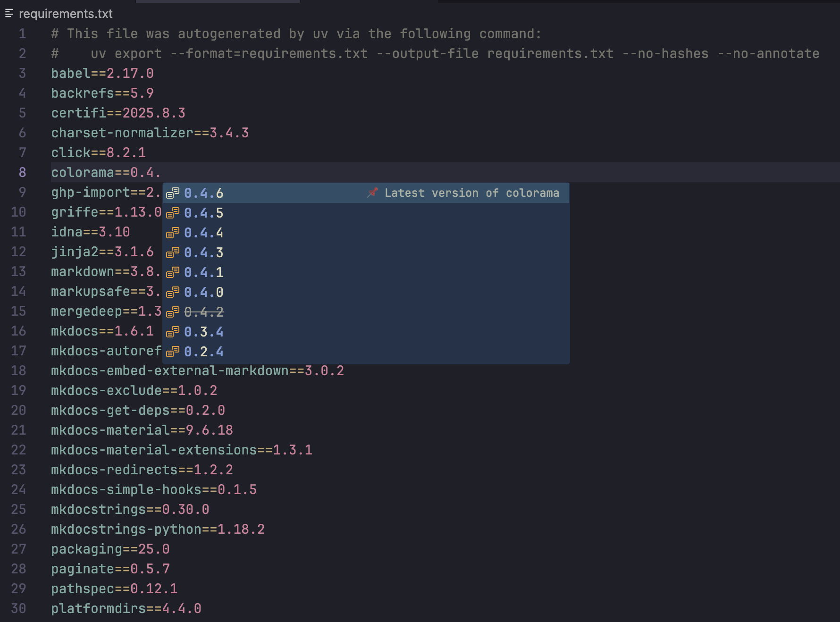840x622 pixels.
Task: Click the 'mkdocs-material==9.6.18' line
Action: click(x=142, y=430)
